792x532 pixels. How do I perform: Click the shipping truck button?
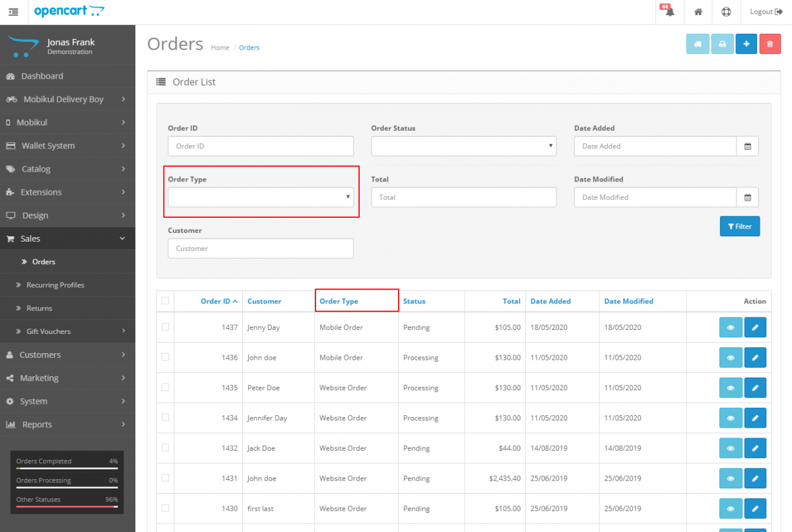(x=698, y=44)
